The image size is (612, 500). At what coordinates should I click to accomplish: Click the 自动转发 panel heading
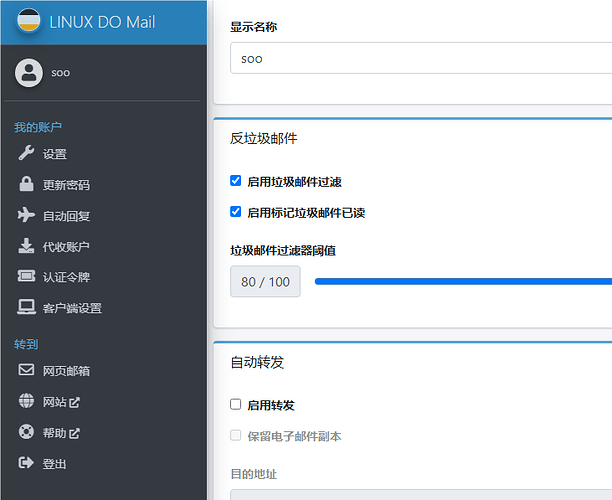click(x=257, y=363)
